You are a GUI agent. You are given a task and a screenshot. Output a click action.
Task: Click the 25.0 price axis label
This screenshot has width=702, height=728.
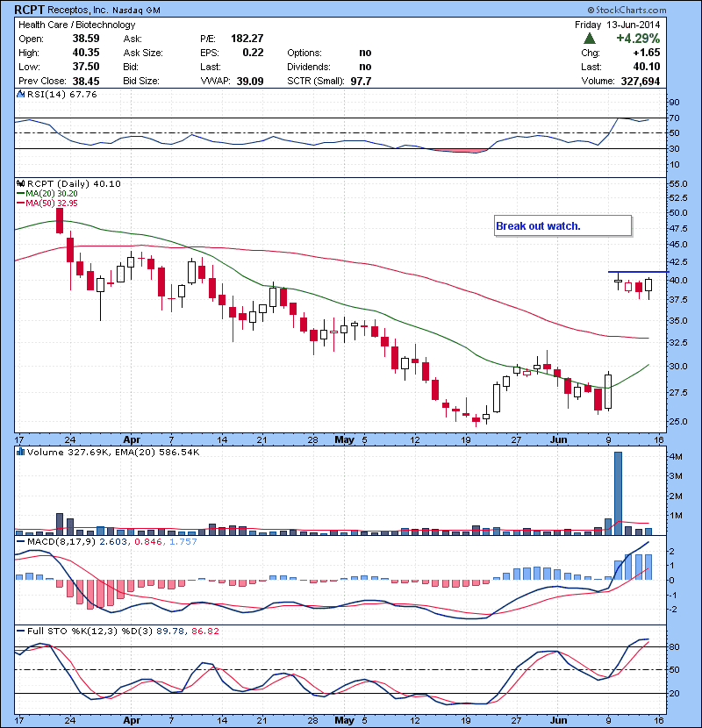click(x=677, y=422)
